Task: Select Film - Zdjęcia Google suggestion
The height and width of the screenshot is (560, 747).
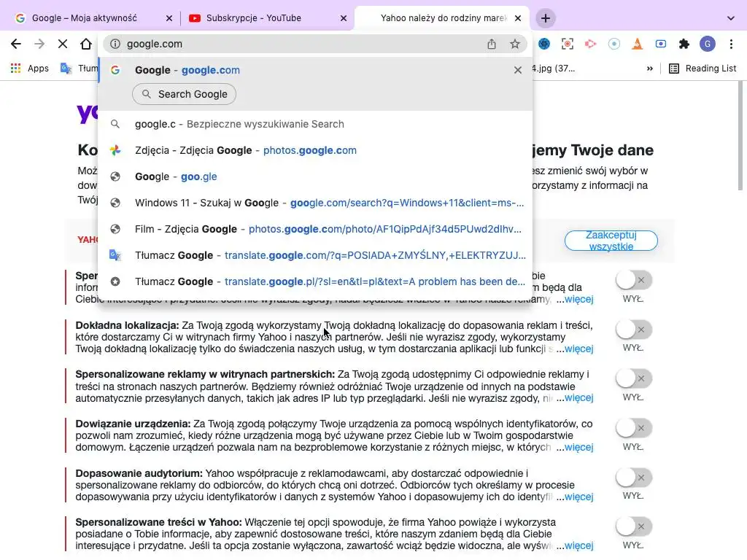Action: [x=315, y=229]
